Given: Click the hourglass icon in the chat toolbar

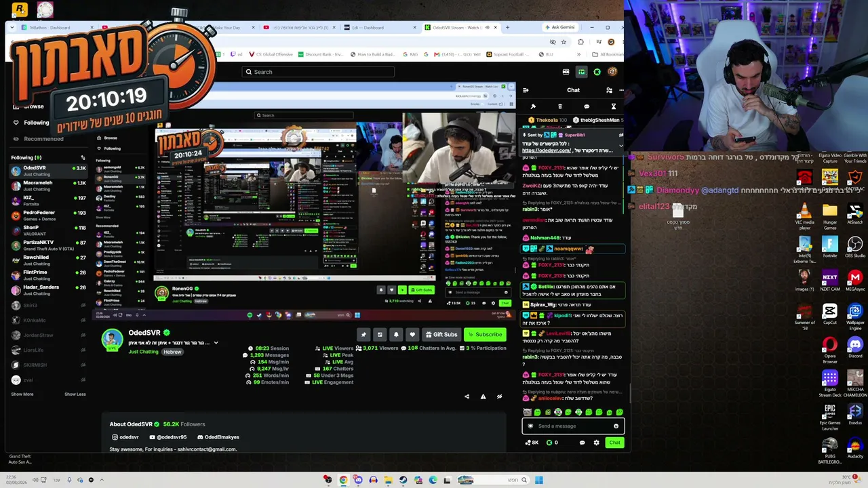Looking at the screenshot, I should coord(613,106).
